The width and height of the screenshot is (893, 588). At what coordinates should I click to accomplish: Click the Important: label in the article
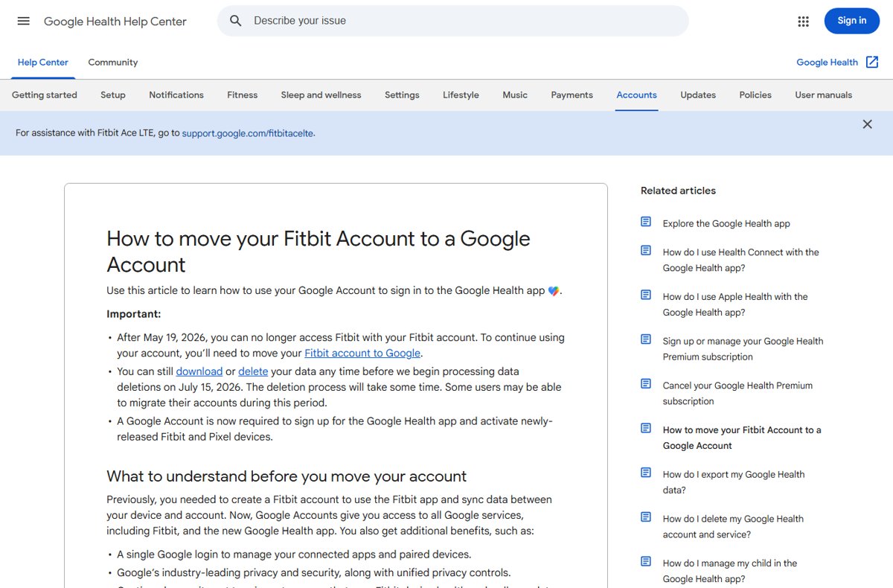(x=134, y=314)
